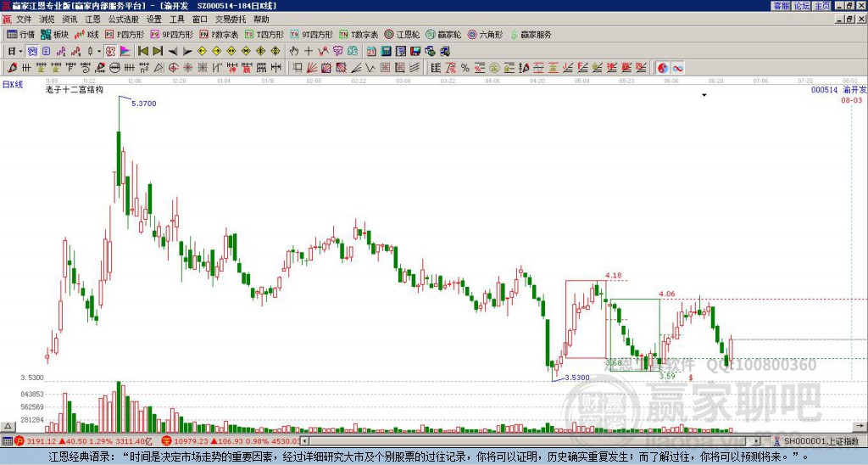Screen dimensions: 868x465
Task: Open the 9T四方形 tool
Action: tap(312, 34)
